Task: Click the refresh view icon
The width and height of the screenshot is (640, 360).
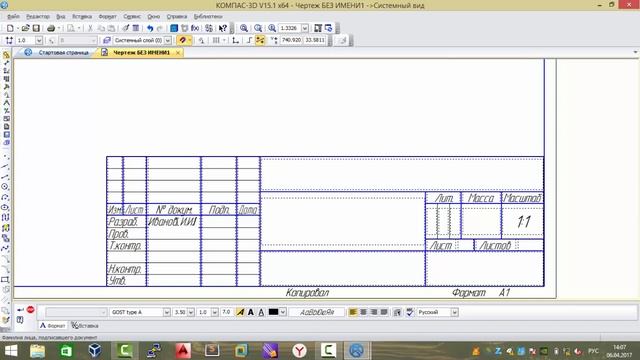Action: (x=329, y=28)
